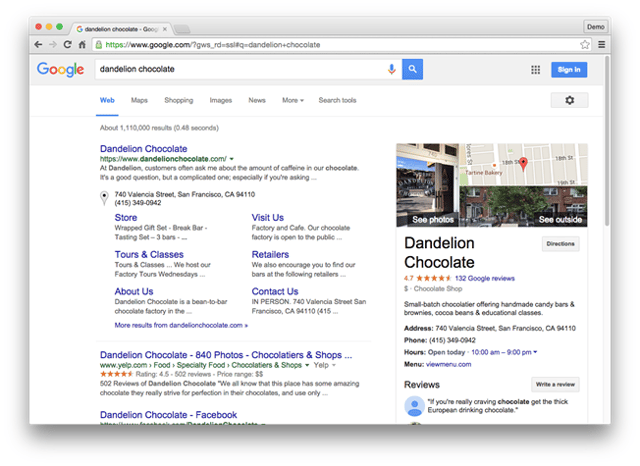The height and width of the screenshot is (466, 640).
Task: Click the See photos thumbnail
Action: (432, 219)
